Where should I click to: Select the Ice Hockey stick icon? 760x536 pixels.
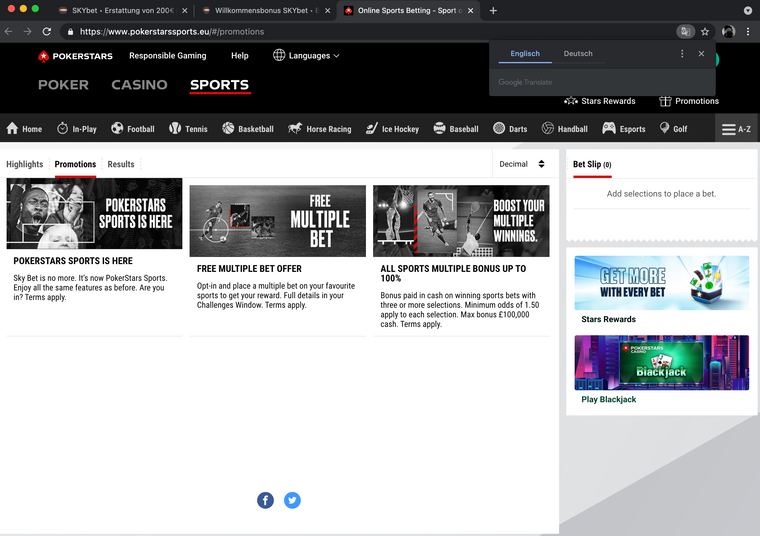pyautogui.click(x=371, y=128)
